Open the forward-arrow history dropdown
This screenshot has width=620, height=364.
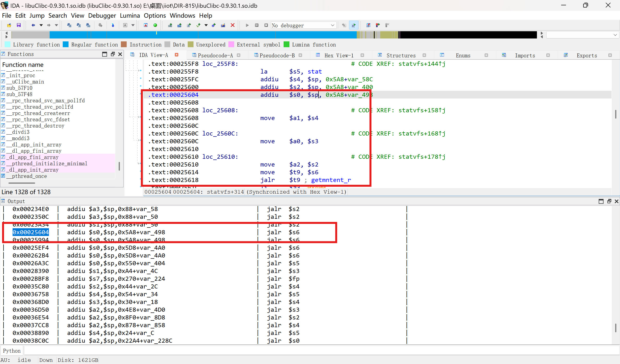pos(56,25)
